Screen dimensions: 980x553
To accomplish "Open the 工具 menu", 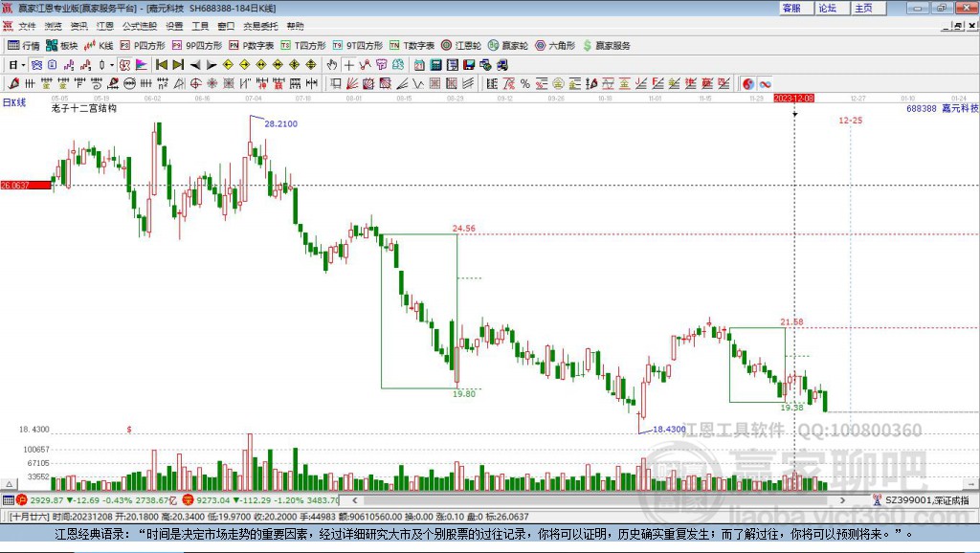I will [x=200, y=26].
